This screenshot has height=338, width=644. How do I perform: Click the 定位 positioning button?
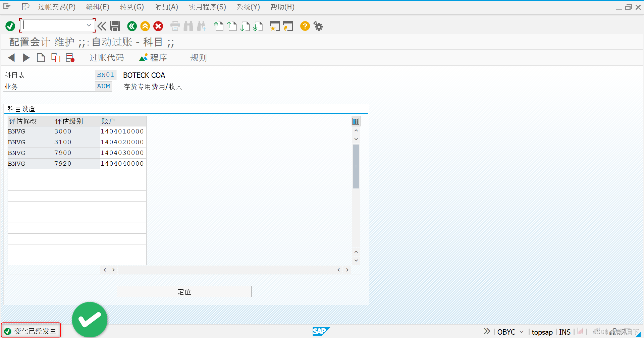pyautogui.click(x=184, y=291)
